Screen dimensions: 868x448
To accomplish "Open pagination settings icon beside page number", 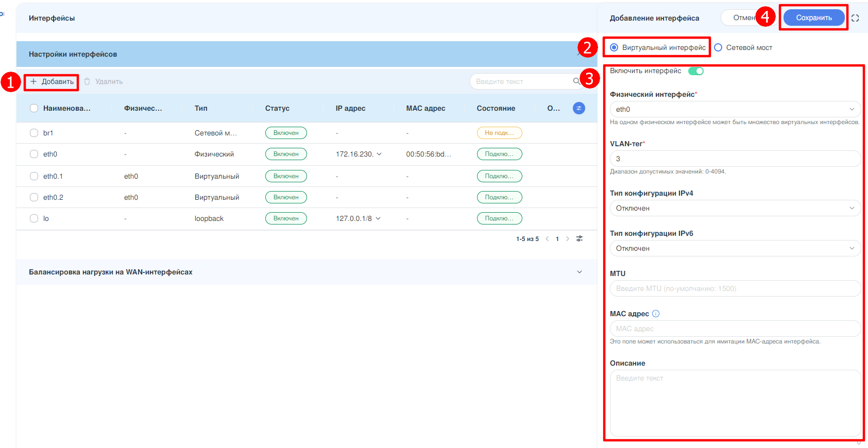I will tap(580, 239).
